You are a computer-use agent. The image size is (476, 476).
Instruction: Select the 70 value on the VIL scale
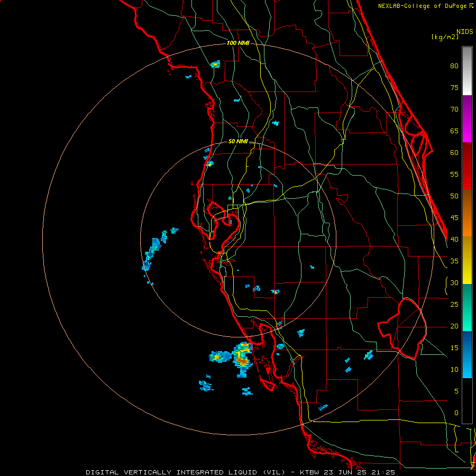tap(454, 109)
